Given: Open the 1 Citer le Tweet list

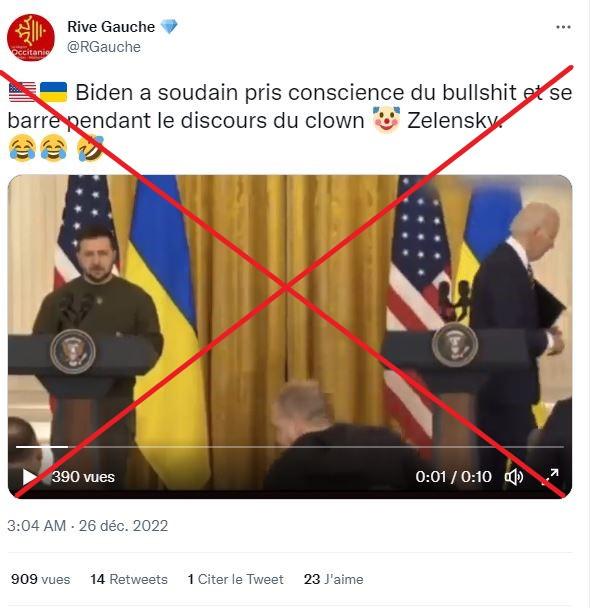Looking at the screenshot, I should tap(235, 579).
